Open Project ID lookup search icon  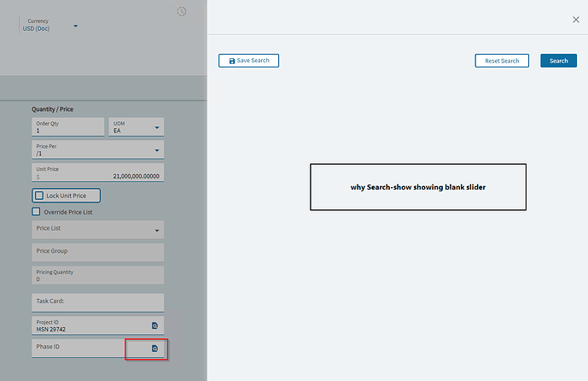point(154,325)
